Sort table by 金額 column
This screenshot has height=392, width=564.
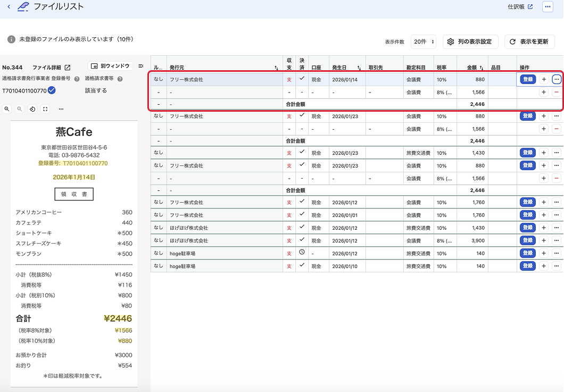(x=482, y=68)
